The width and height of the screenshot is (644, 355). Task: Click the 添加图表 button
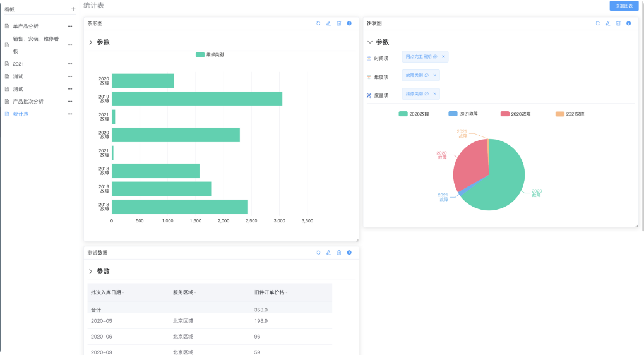[624, 6]
